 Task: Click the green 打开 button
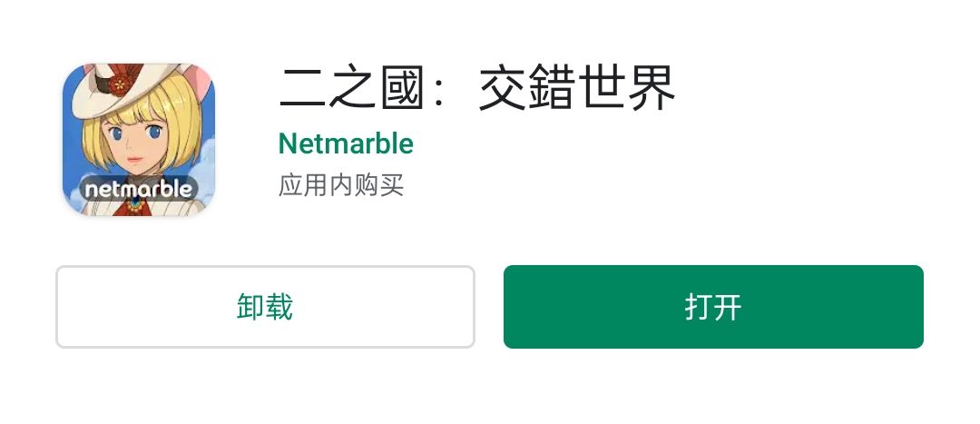point(713,307)
